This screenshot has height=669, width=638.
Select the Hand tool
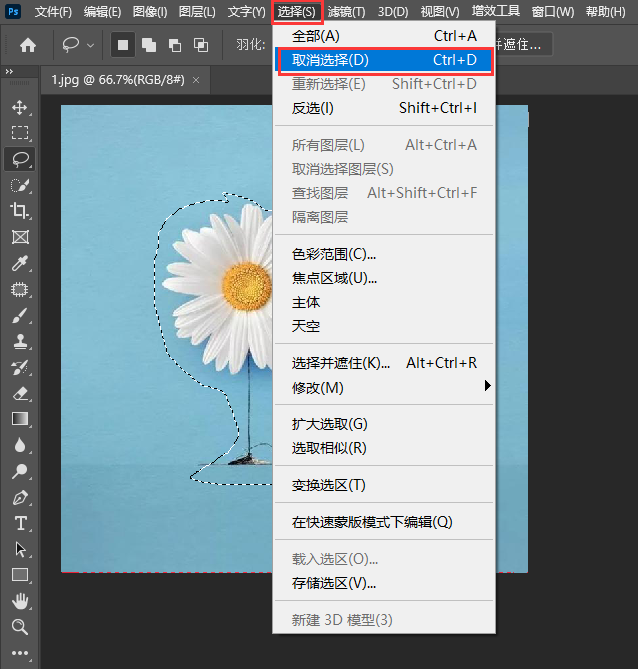(x=20, y=601)
